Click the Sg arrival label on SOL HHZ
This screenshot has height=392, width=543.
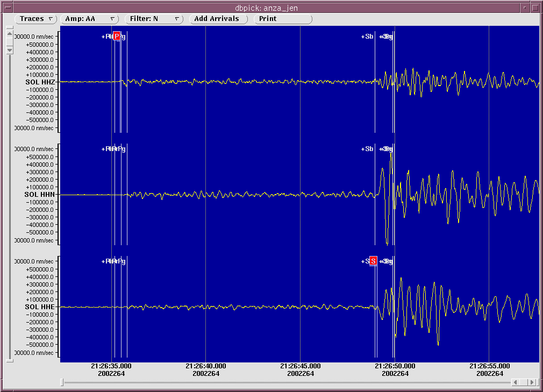point(389,37)
